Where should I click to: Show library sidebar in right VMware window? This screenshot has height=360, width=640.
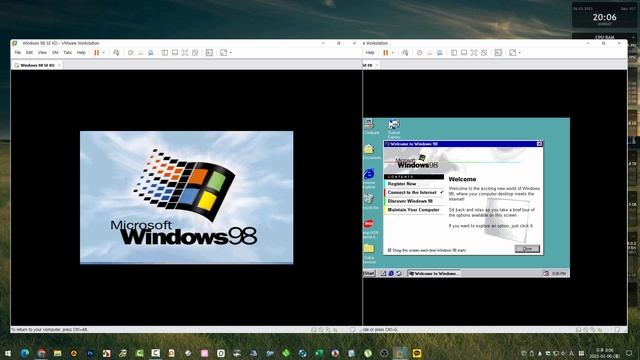[x=454, y=53]
